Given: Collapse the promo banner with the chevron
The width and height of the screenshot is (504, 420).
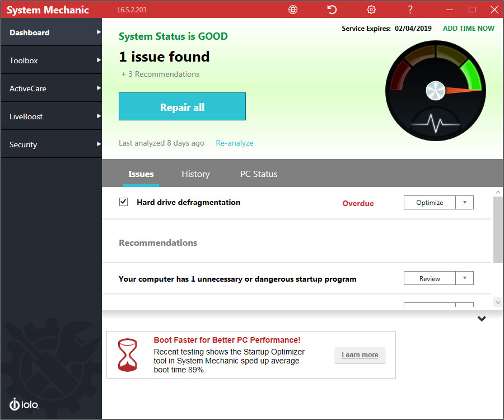Looking at the screenshot, I should click(482, 318).
